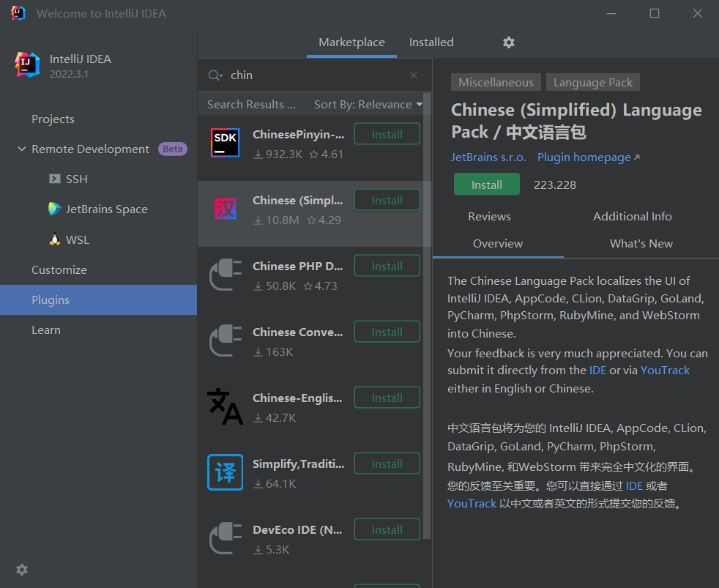Click IDE link in Chinese description
719x588 pixels.
click(x=634, y=486)
